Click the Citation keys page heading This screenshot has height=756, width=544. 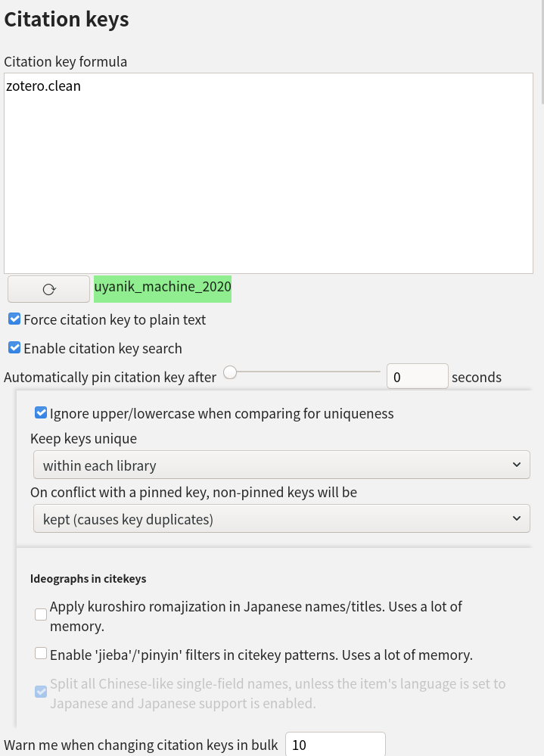pyautogui.click(x=67, y=19)
